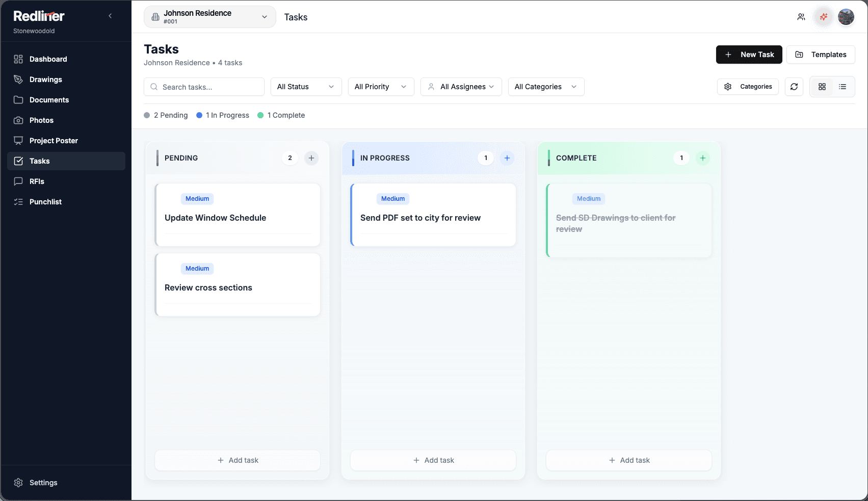Click Add task in Pending column

tap(238, 460)
